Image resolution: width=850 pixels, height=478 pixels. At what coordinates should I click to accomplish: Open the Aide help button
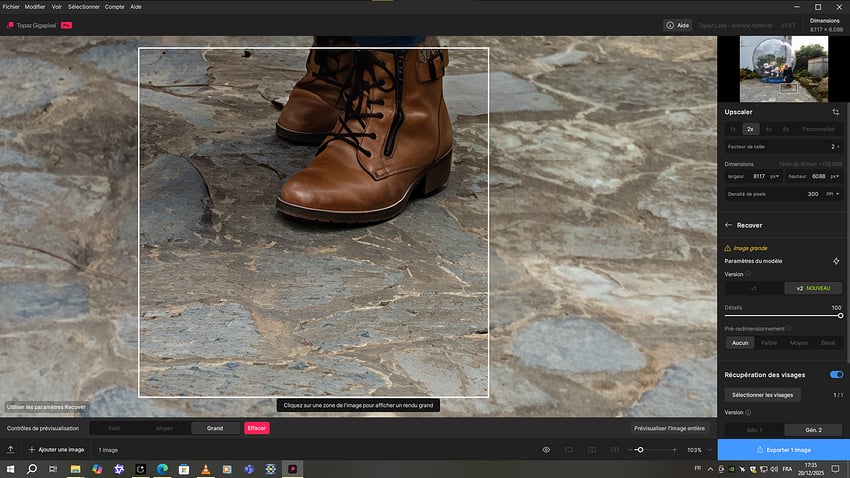(x=678, y=25)
